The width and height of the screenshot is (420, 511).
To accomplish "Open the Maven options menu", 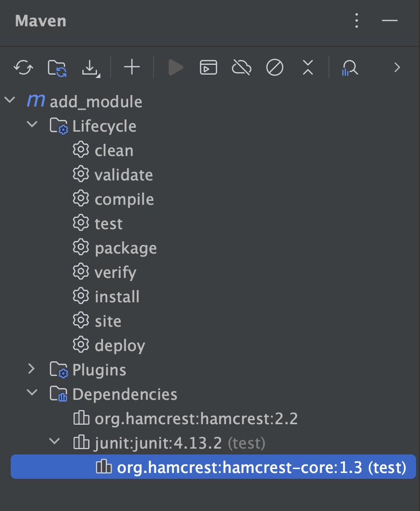I will click(x=356, y=20).
